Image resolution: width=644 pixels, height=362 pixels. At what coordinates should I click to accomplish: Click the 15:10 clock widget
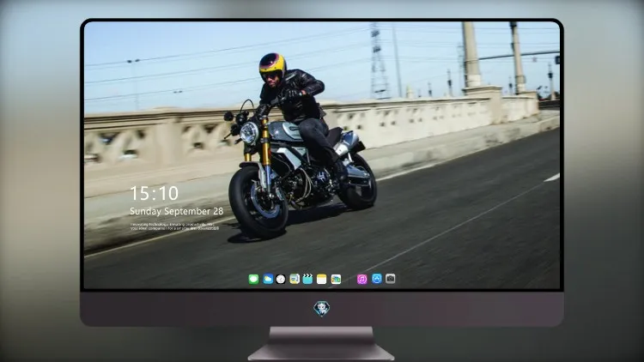(x=155, y=193)
